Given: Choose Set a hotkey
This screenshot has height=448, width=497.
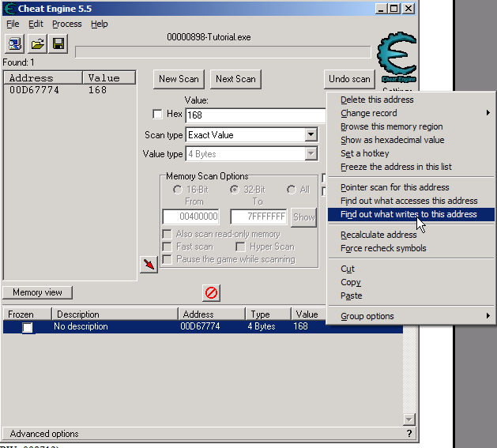Looking at the screenshot, I should [411, 153].
